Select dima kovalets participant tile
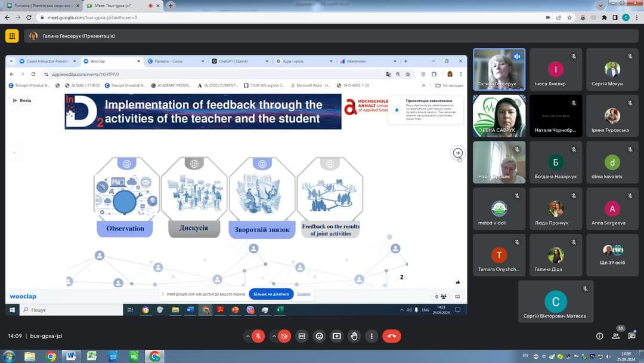Viewport: 644px width, 363px height. tap(612, 162)
